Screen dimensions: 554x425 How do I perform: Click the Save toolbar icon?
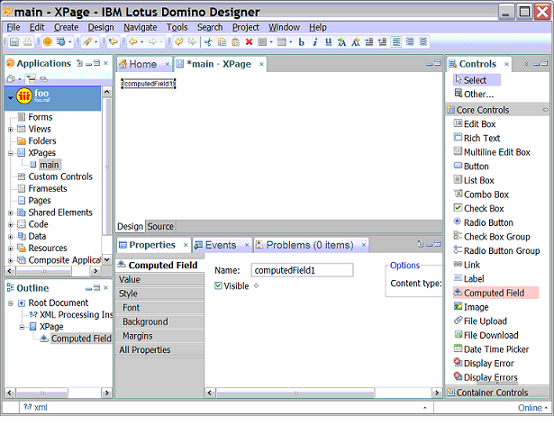tap(14, 42)
